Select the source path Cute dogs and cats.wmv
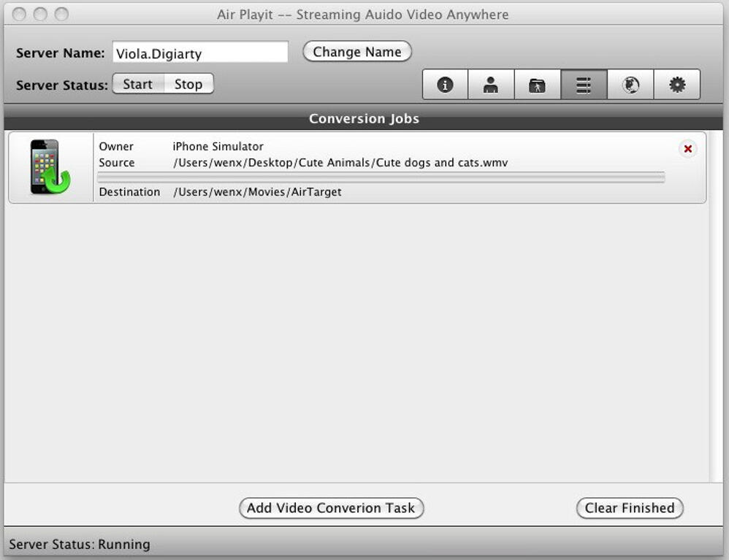Image resolution: width=729 pixels, height=560 pixels. click(x=340, y=163)
